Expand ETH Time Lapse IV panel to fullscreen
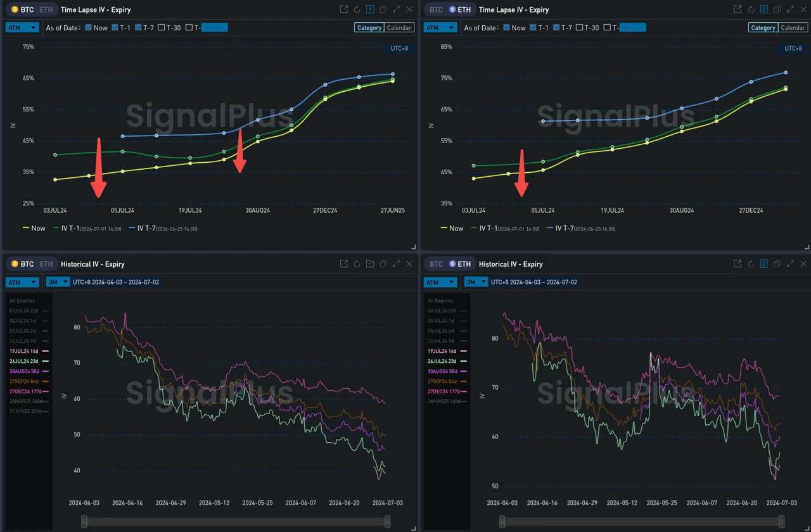The image size is (811, 532). coord(790,9)
